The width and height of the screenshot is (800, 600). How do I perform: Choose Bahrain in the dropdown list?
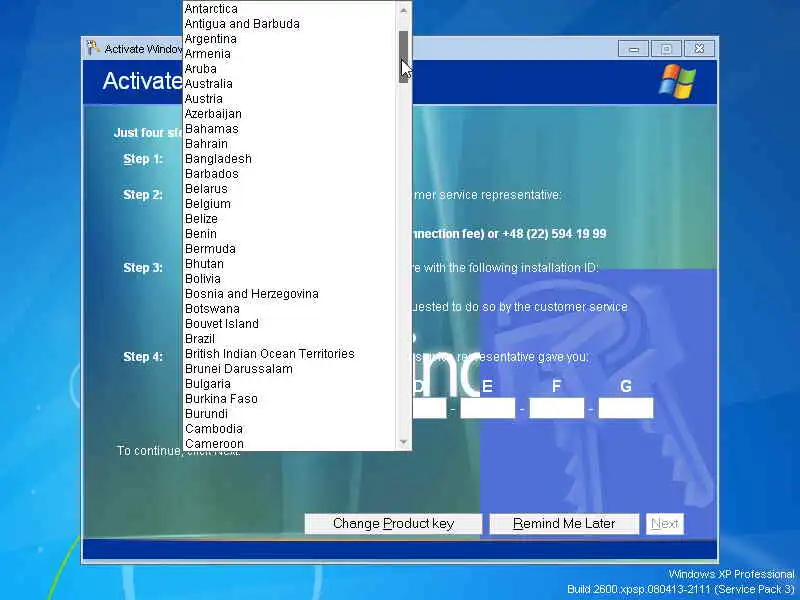click(289, 143)
